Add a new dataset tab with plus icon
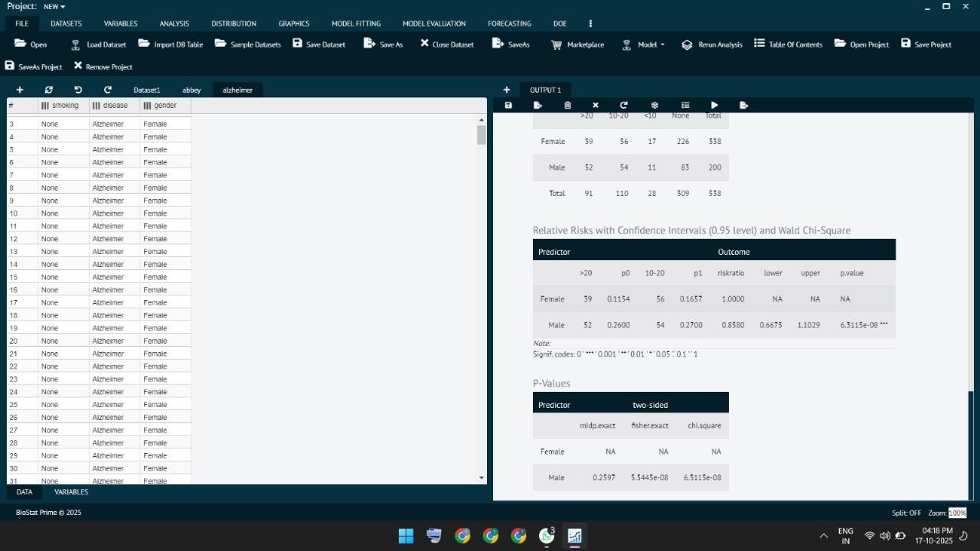The height and width of the screenshot is (551, 980). click(20, 90)
